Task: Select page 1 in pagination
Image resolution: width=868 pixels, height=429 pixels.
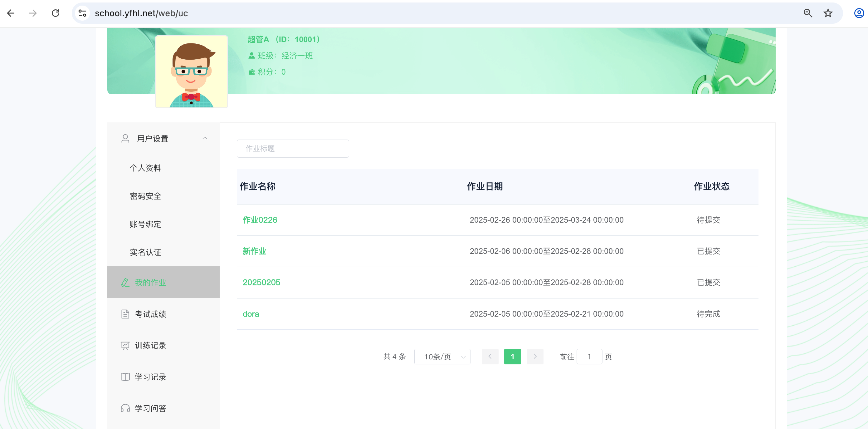Action: [x=512, y=357]
